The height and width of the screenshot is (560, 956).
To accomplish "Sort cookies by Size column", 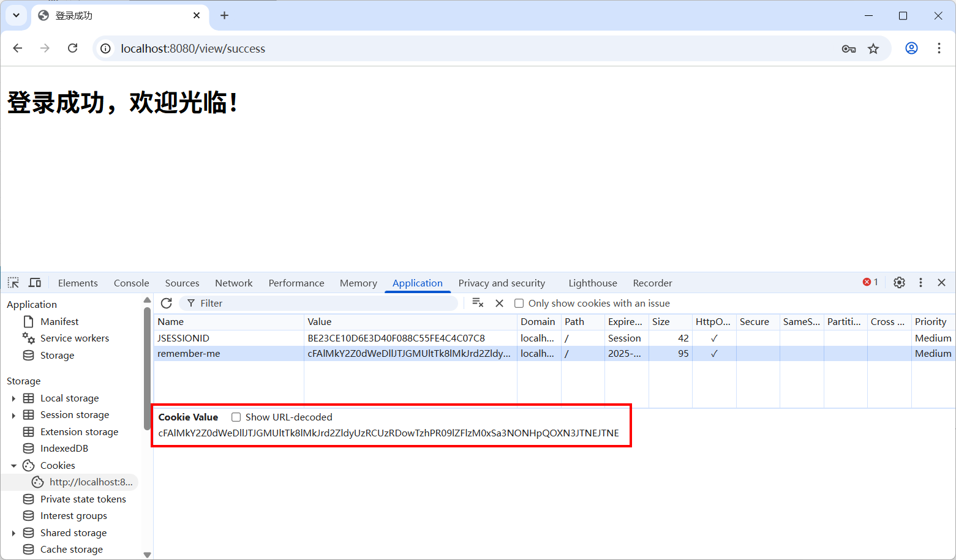I will (x=671, y=322).
